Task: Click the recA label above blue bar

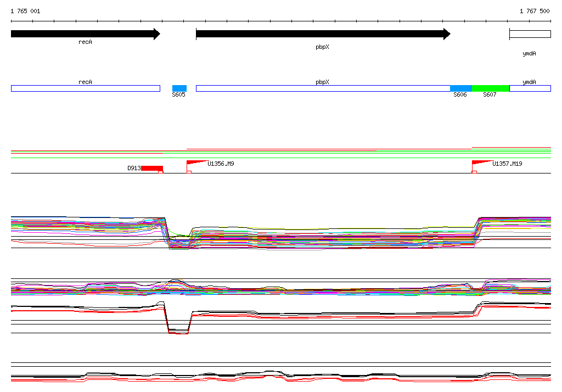Action: [85, 82]
